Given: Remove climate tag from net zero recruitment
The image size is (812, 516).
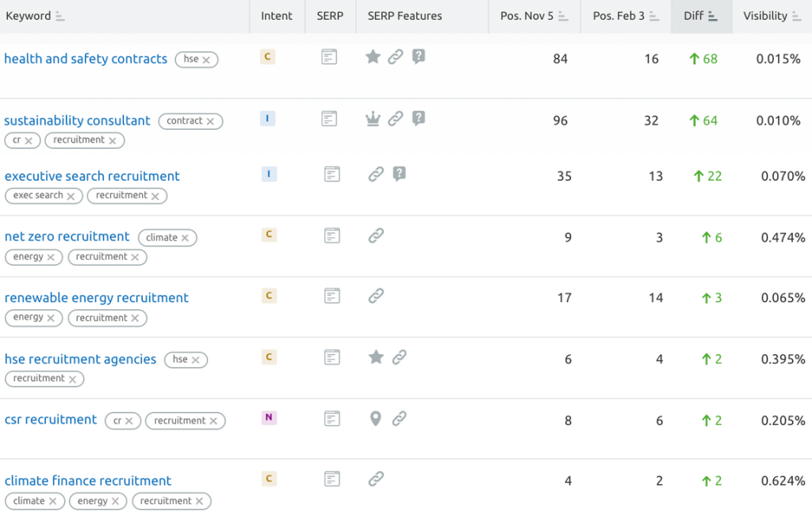Looking at the screenshot, I should [185, 238].
